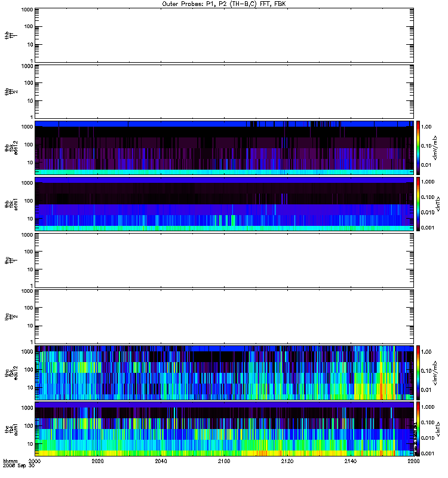Click '0.10' on thc edc12 color bar scale

pyautogui.click(x=426, y=370)
